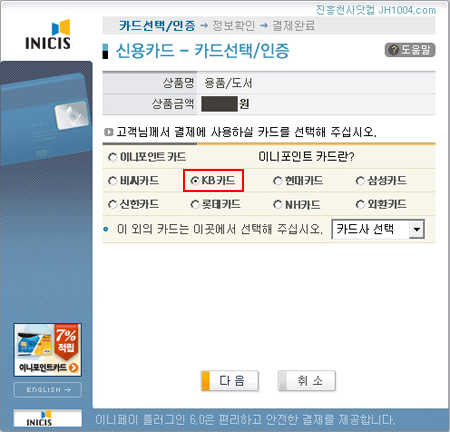
Task: Click the INICIS logo at top left
Action: click(48, 34)
